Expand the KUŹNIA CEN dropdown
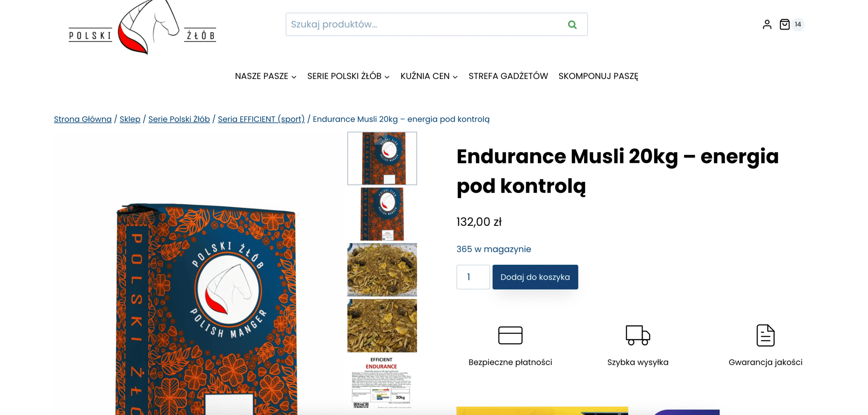Viewport: 868px width, 415px height. pyautogui.click(x=429, y=76)
